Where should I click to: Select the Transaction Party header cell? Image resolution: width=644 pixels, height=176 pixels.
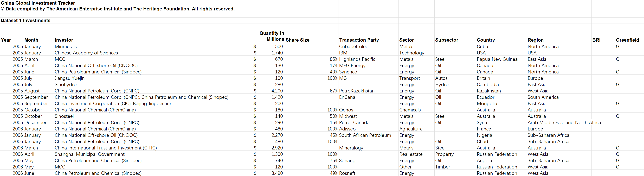point(359,40)
